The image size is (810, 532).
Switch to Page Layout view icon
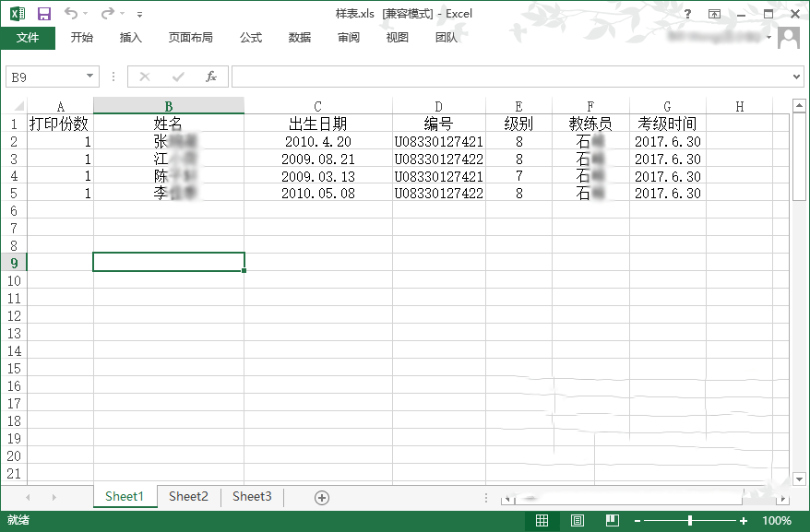point(577,521)
